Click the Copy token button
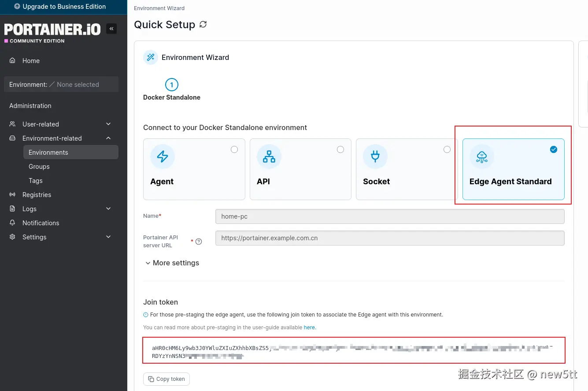 pos(166,379)
